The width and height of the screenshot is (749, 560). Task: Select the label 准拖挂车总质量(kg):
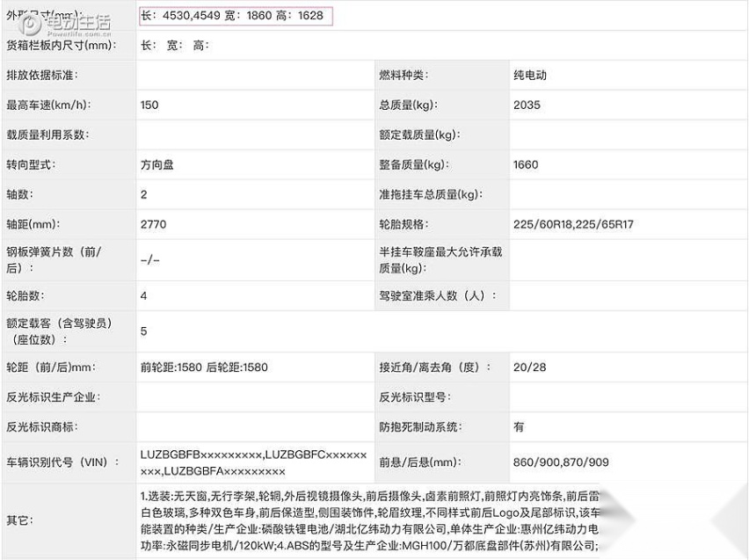point(431,194)
